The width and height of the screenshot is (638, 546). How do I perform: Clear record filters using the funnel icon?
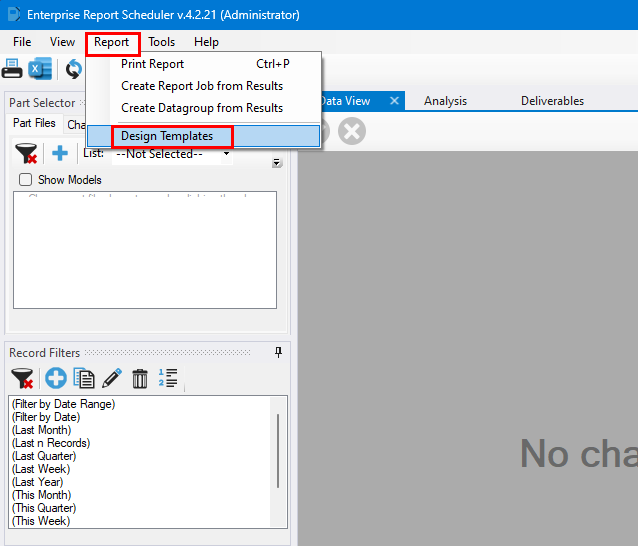tap(22, 378)
